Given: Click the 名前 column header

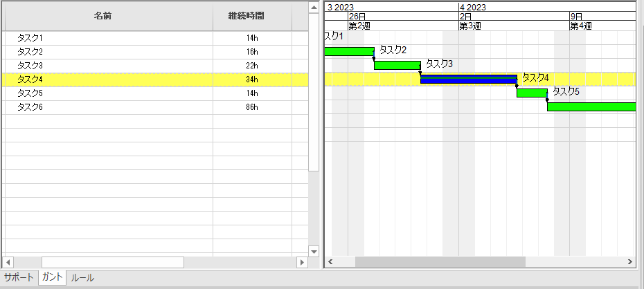Looking at the screenshot, I should [x=102, y=17].
